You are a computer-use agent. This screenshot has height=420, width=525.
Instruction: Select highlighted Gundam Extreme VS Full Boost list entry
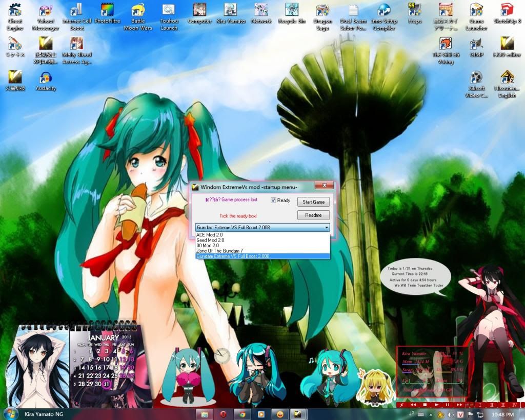[262, 256]
